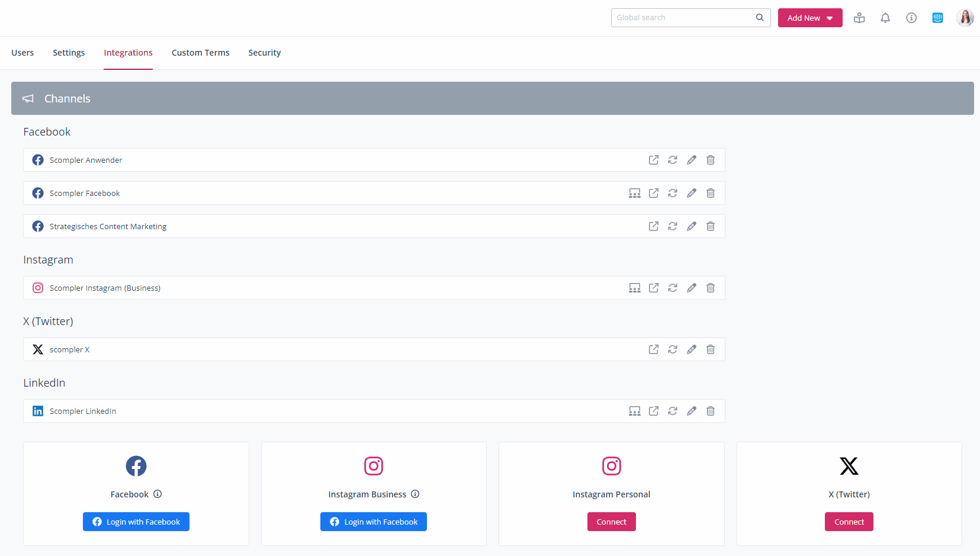Viewport: 980px width, 556px height.
Task: Connect an Instagram Personal account
Action: 611,522
